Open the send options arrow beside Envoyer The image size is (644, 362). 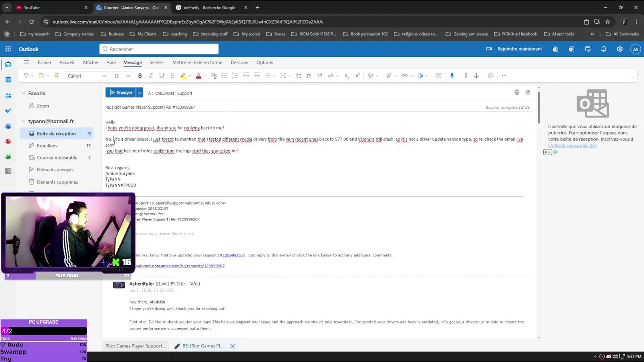pos(139,93)
